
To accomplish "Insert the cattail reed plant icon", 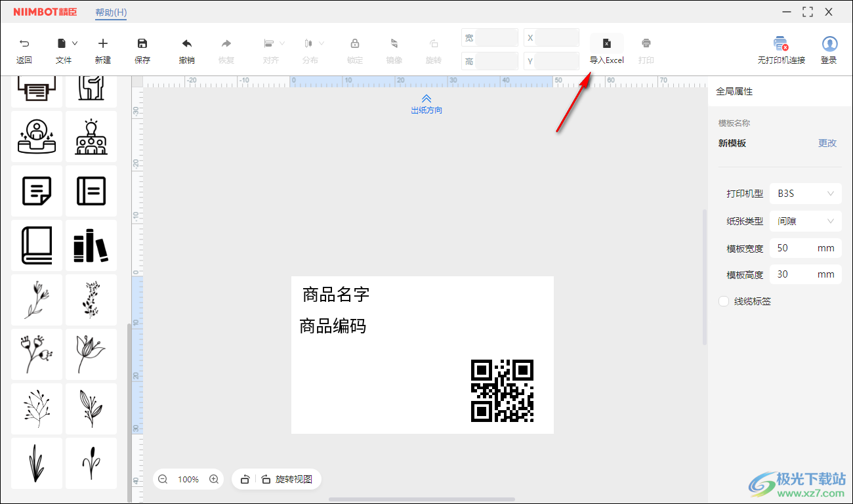I will coord(91,463).
